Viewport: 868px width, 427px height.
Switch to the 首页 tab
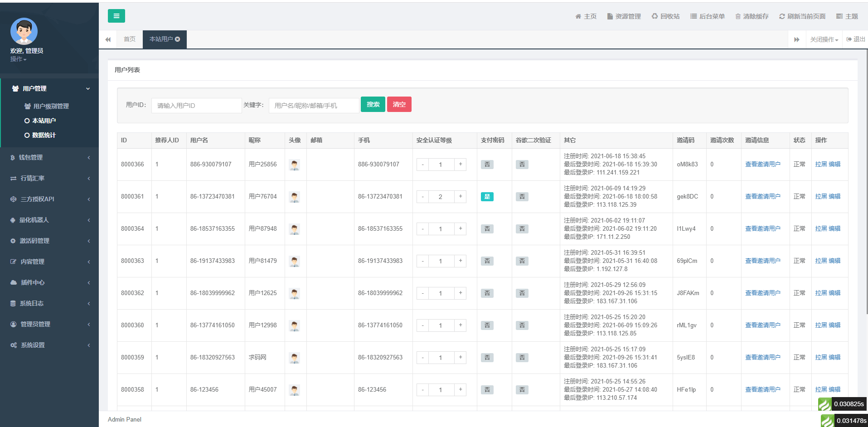(130, 39)
